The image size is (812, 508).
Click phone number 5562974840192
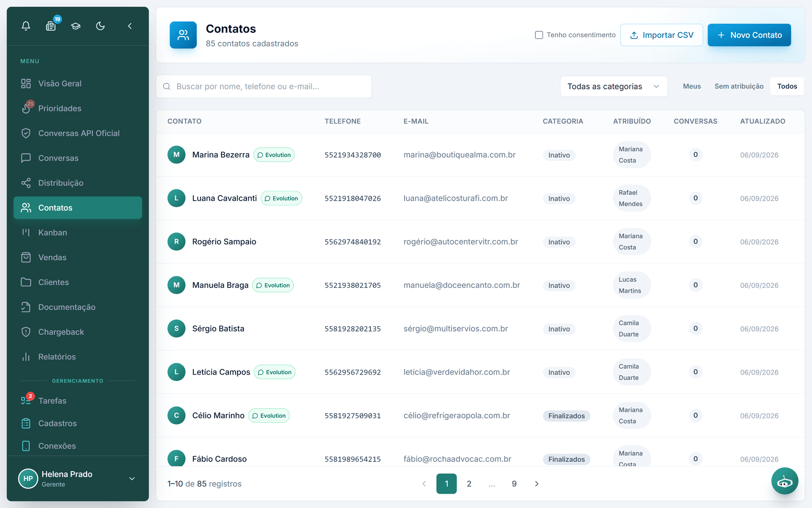click(353, 242)
